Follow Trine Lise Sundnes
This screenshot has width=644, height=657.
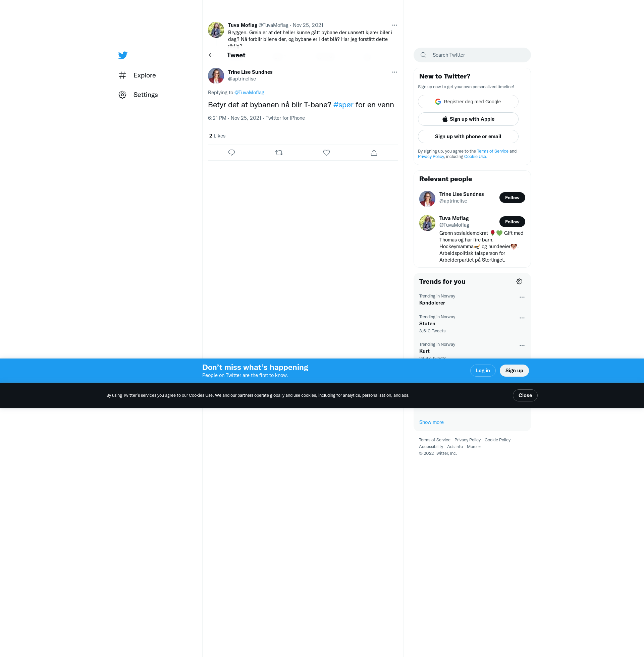point(512,198)
